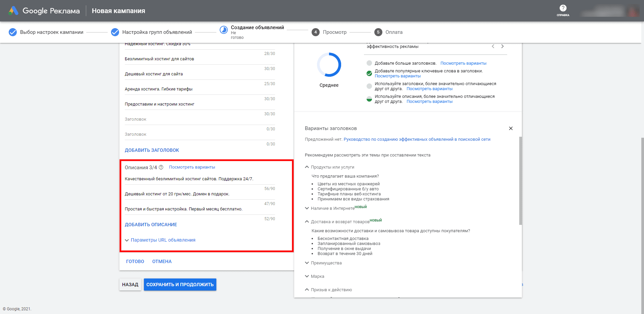Click the second empty Заголовок field
Screen dimensions: 644x314
pos(200,134)
